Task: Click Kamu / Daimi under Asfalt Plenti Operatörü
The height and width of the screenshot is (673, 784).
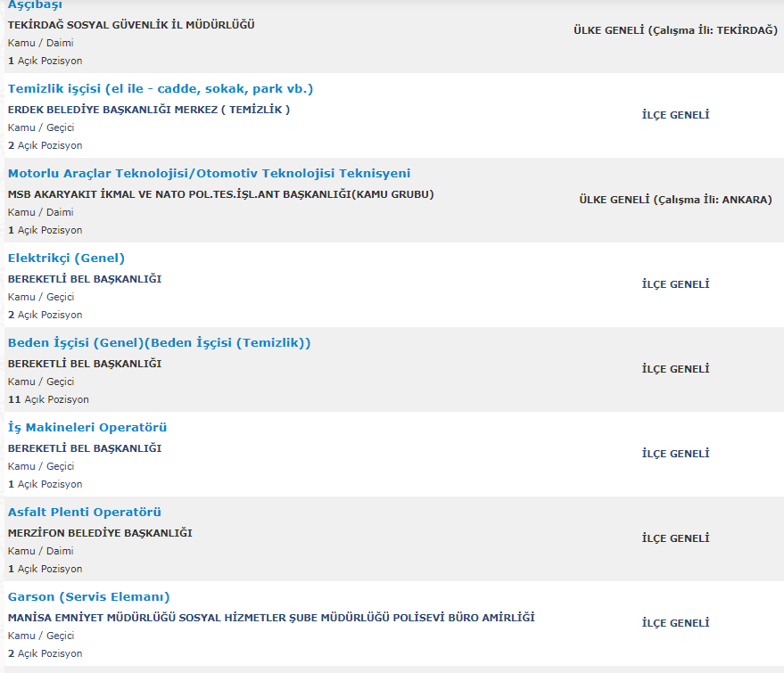Action: (41, 551)
